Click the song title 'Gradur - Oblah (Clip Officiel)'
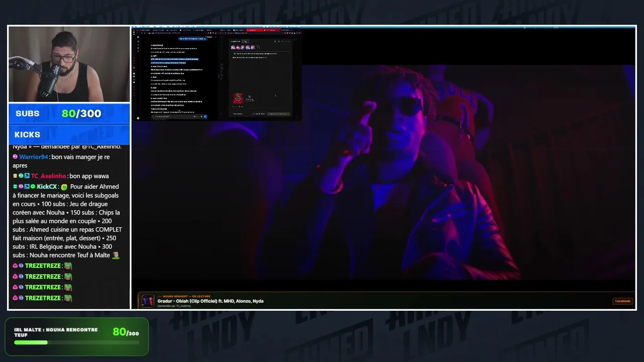This screenshot has width=644, height=362. pos(186,301)
